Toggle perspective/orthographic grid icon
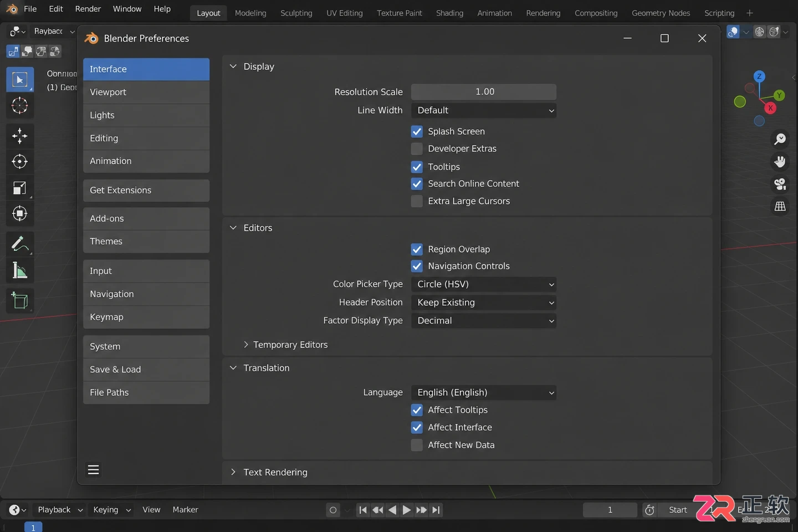The image size is (798, 532). (x=780, y=206)
